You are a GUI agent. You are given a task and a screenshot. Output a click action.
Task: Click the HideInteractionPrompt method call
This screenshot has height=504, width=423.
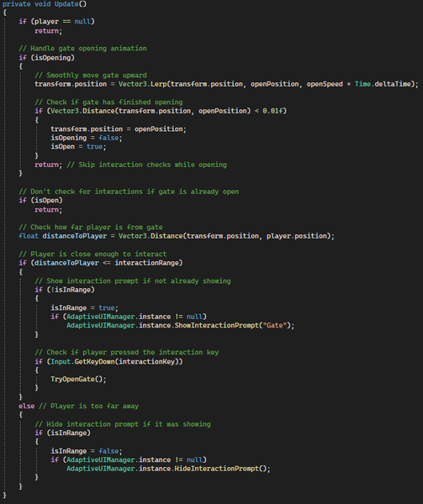(x=220, y=469)
